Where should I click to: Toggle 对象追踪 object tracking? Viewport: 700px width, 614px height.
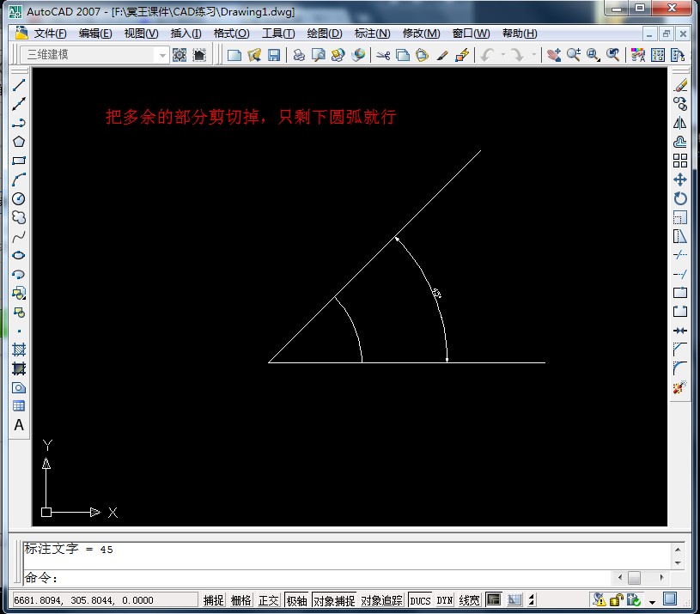point(381,600)
